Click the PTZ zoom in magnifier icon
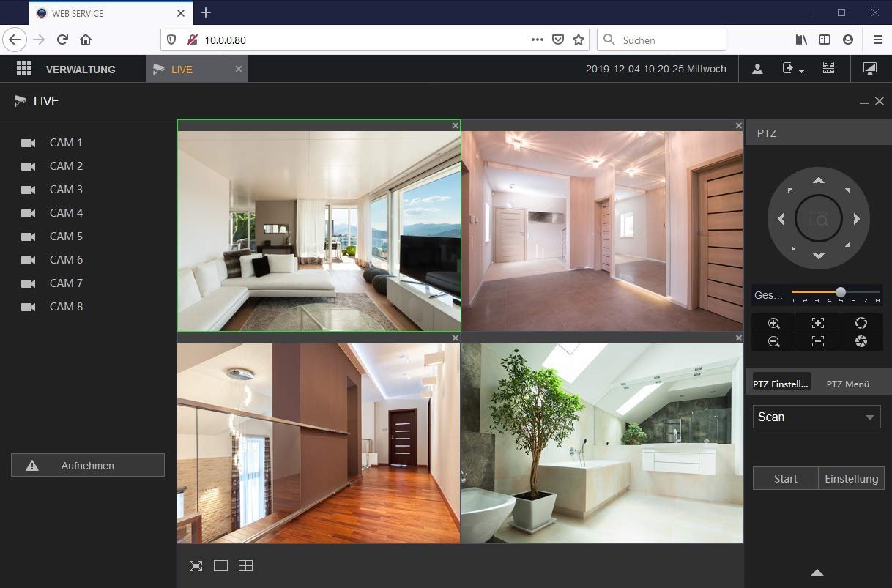 point(773,323)
